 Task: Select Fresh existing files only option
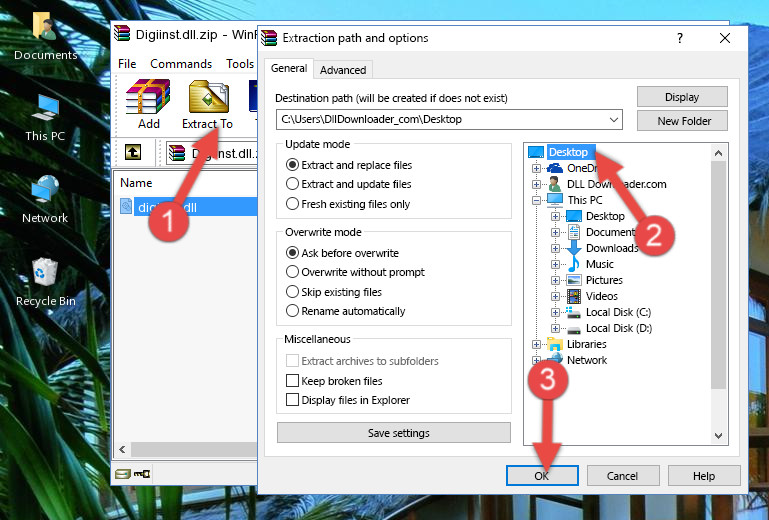[292, 204]
